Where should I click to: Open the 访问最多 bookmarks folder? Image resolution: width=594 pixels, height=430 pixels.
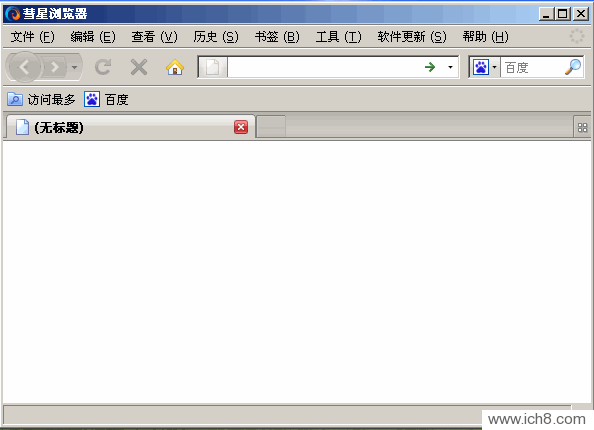pyautogui.click(x=41, y=99)
